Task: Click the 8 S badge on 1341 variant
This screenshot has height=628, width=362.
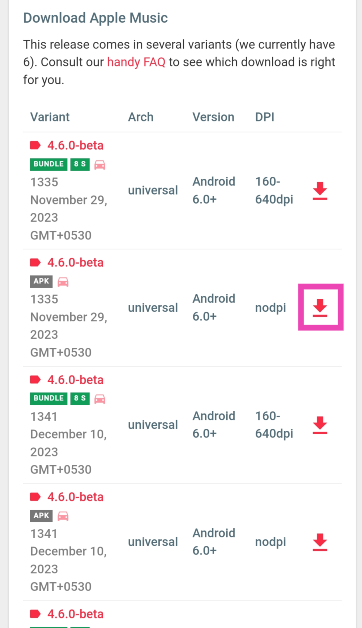Action: tap(80, 399)
